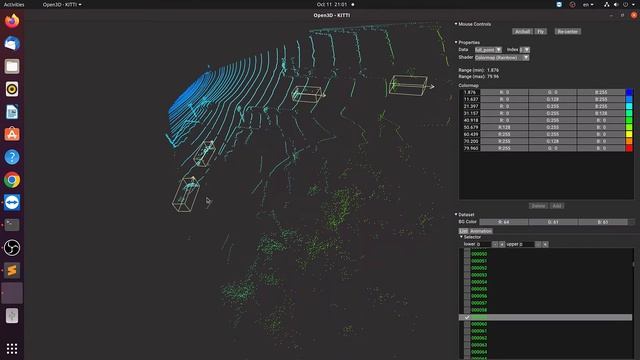The image size is (640, 360).
Task: Collapse the Mouse Controls section
Action: coord(456,24)
